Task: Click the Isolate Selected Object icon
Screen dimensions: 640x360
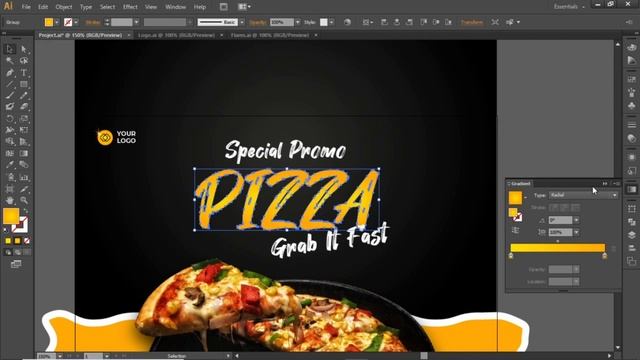Action: pyautogui.click(x=495, y=22)
